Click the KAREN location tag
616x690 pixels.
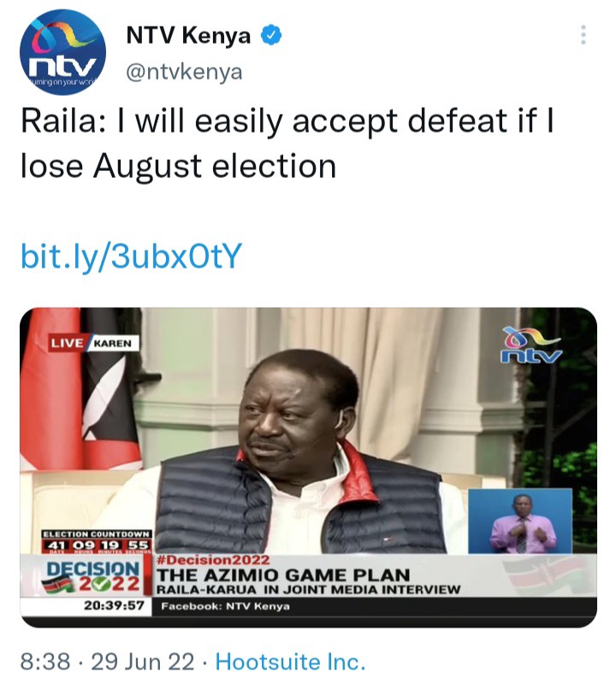(x=114, y=343)
